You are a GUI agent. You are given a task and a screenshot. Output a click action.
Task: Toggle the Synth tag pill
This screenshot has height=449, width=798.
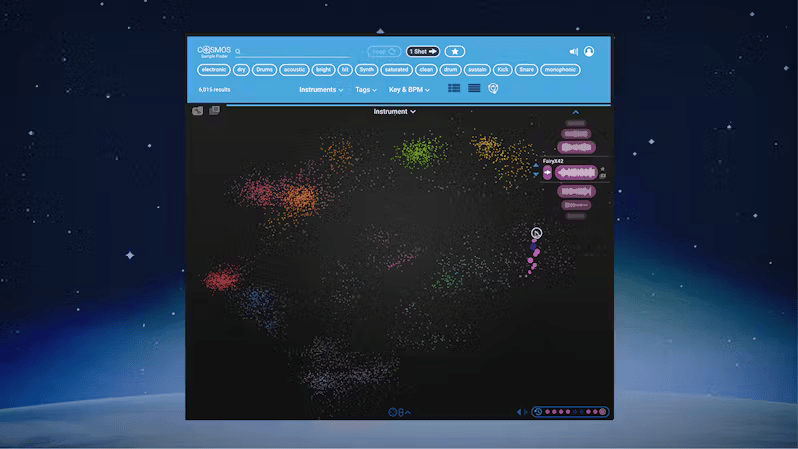(366, 70)
